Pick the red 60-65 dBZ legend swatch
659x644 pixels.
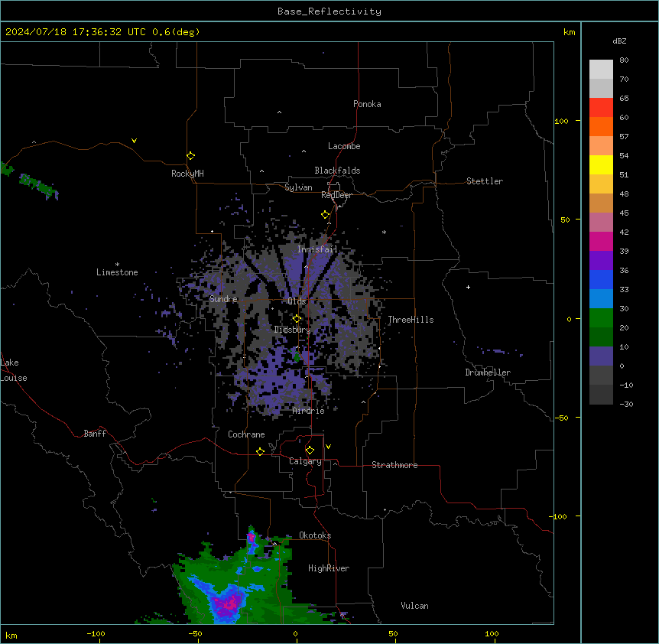coord(601,108)
